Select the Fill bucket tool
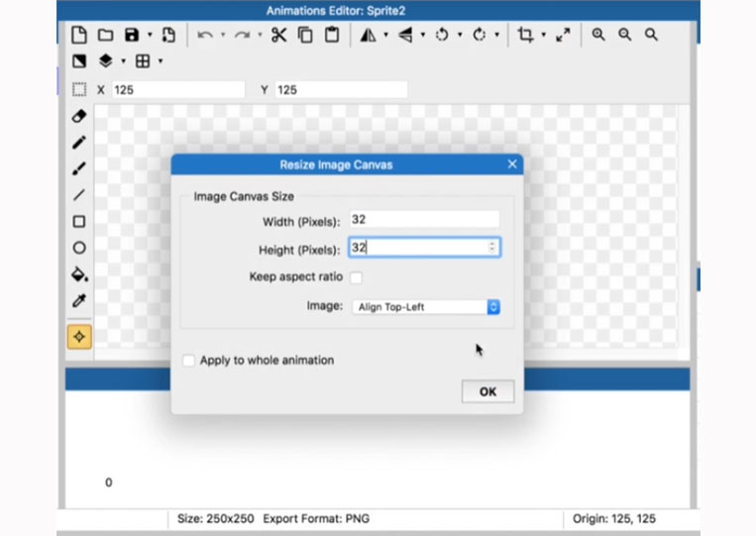 pos(79,274)
